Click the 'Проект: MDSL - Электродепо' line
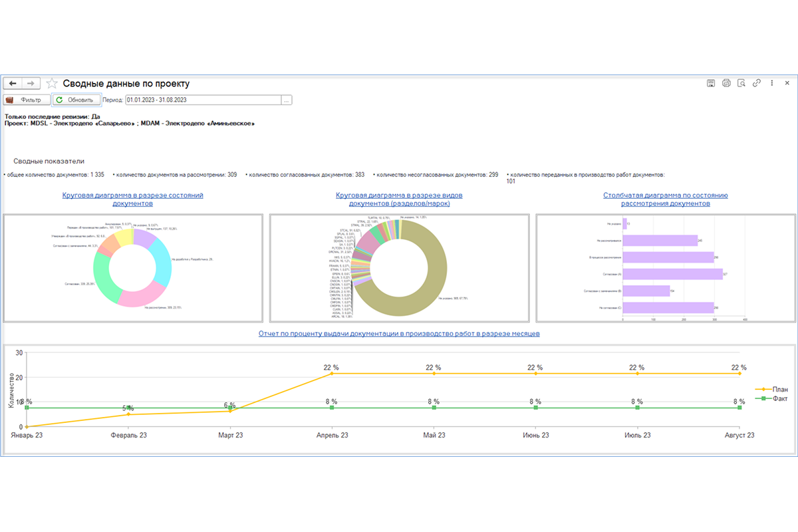Screen dimensions: 798x532 coord(130,123)
